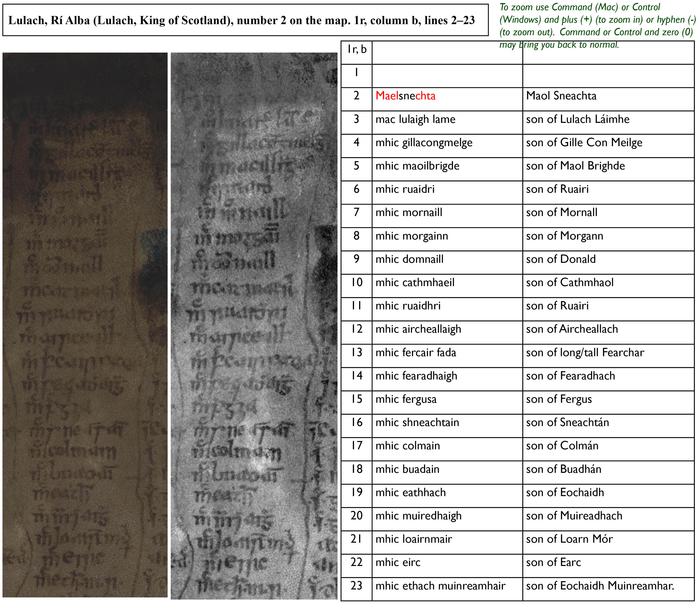Screen dimensions: 700x614
Task: Click the Lulach, Rí Alba title heading
Action: point(245,20)
